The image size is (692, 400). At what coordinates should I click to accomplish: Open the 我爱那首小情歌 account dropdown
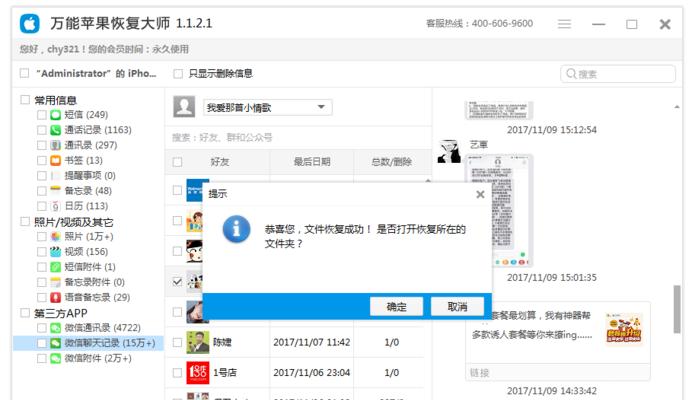(267, 107)
